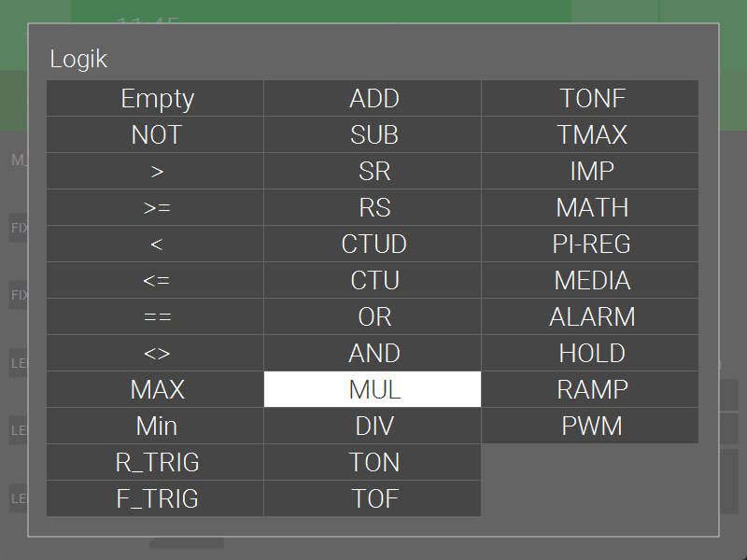Pick the MATH function block
The width and height of the screenshot is (747, 560).
pos(591,207)
